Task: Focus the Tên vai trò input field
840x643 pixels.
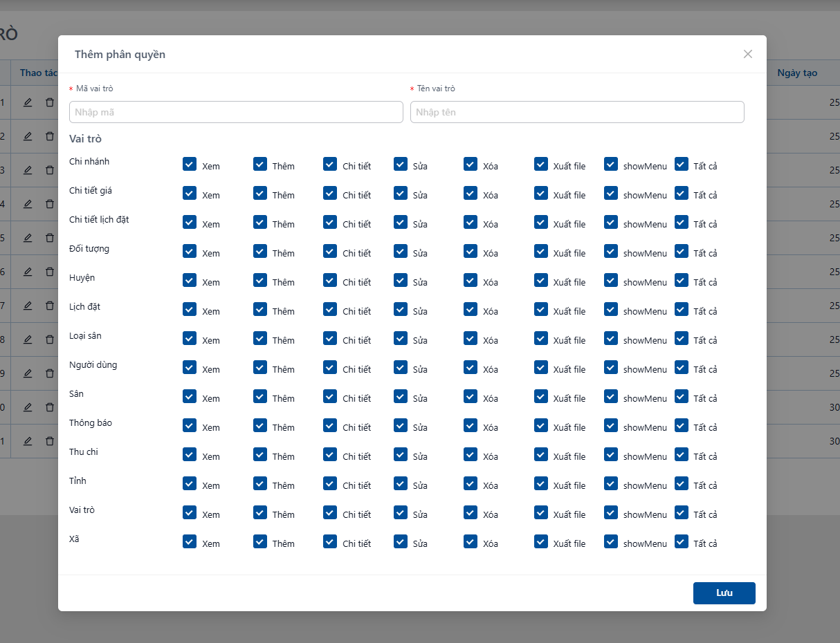Action: coord(577,112)
